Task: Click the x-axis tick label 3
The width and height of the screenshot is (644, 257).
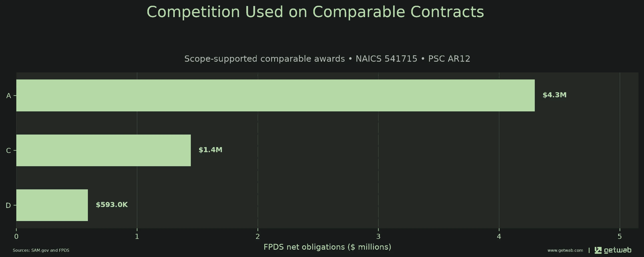Action: 378,237
